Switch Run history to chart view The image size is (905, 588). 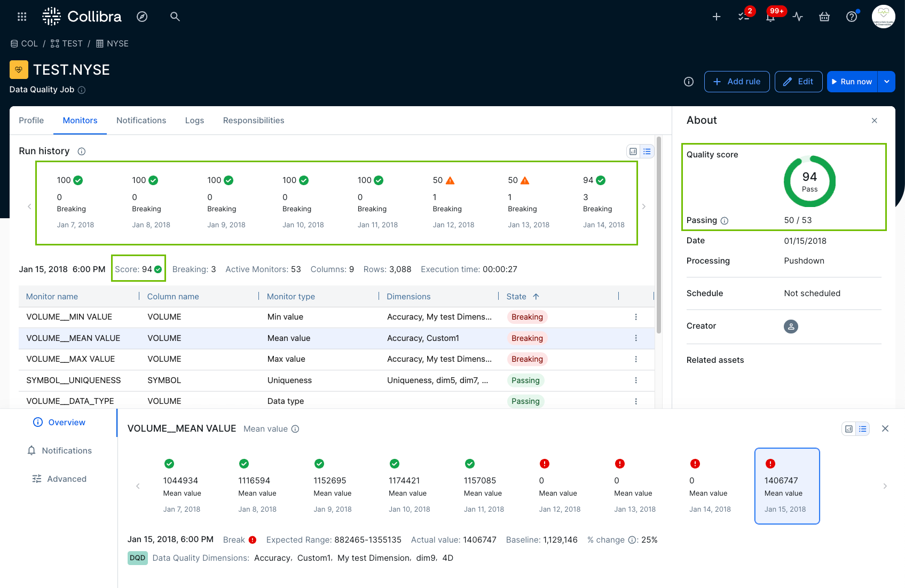click(633, 152)
